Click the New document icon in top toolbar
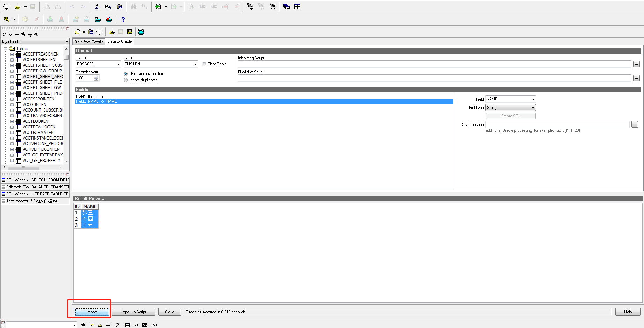This screenshot has width=644, height=328. point(7,7)
